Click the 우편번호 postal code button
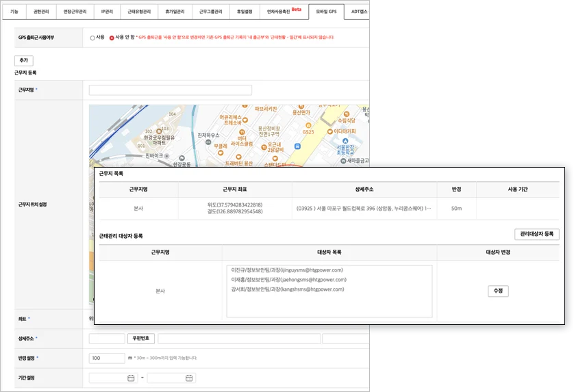The height and width of the screenshot is (392, 574). pyautogui.click(x=141, y=338)
